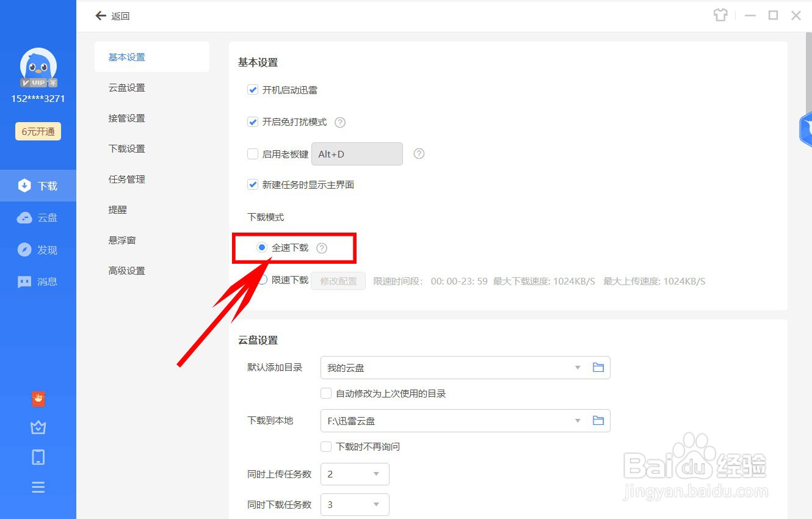Click the account number 152****3271
Image resolution: width=812 pixels, height=519 pixels.
coord(38,98)
